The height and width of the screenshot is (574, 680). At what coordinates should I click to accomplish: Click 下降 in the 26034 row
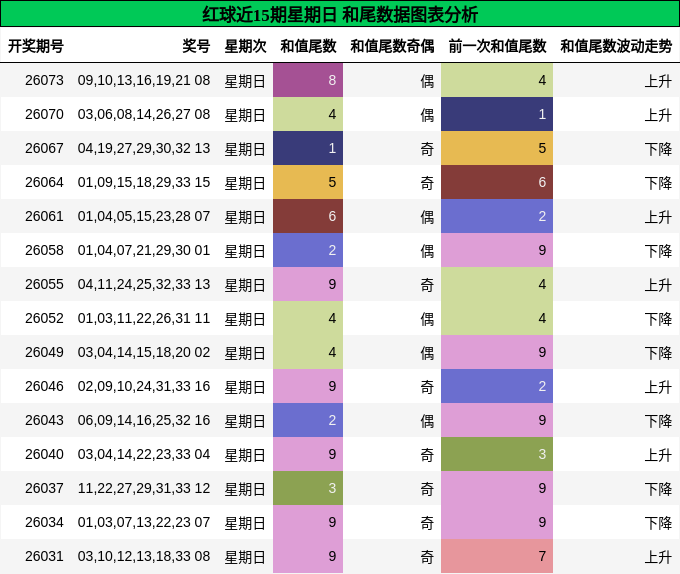click(658, 522)
